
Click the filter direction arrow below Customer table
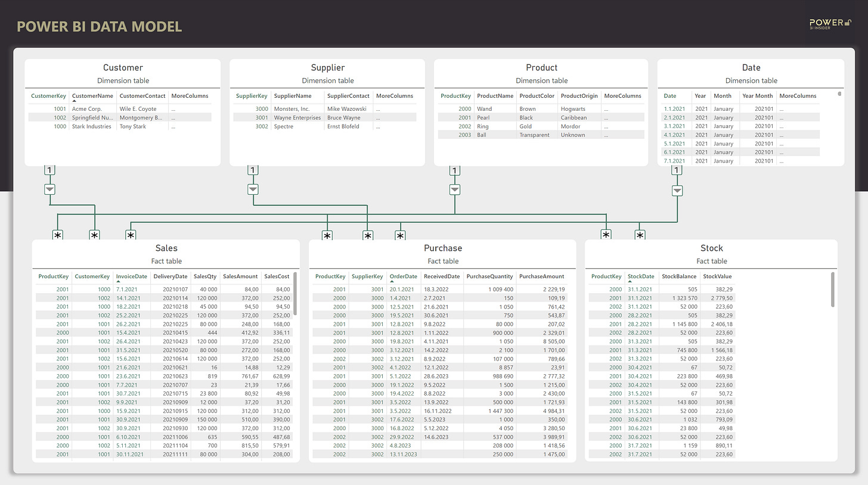tap(50, 189)
